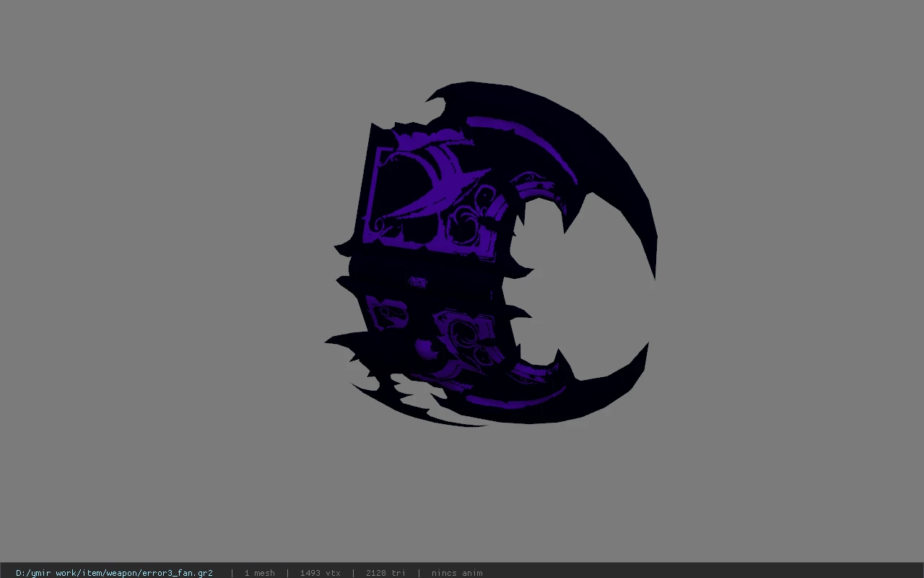Click the "2128 tri" triangle count
The image size is (924, 578).
click(x=385, y=573)
